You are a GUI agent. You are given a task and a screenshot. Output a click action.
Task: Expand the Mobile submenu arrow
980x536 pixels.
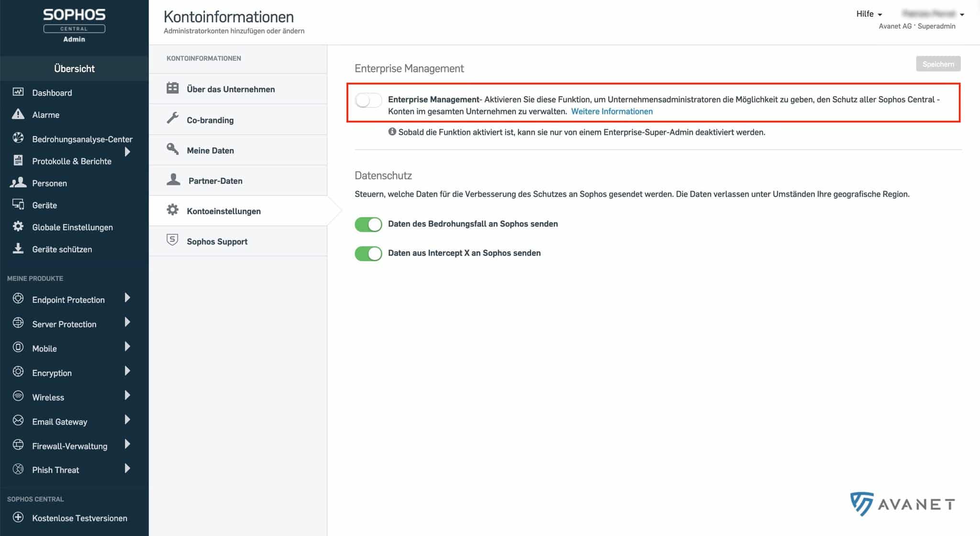click(x=127, y=347)
